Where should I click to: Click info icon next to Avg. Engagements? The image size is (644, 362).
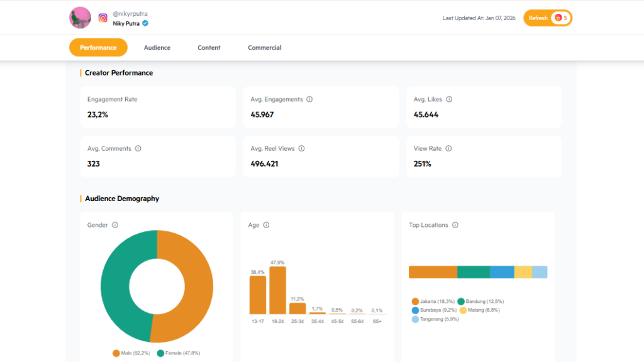[309, 99]
